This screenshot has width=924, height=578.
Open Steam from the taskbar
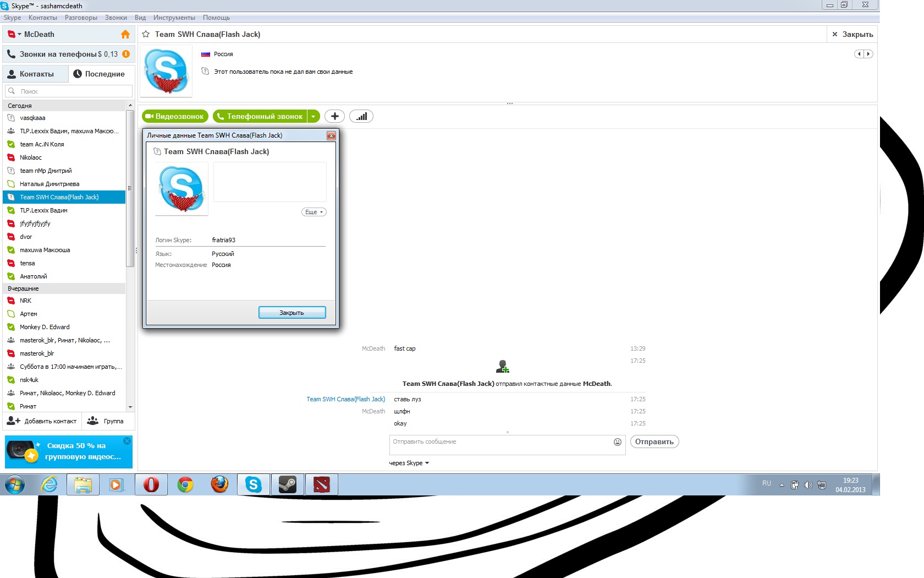point(287,484)
